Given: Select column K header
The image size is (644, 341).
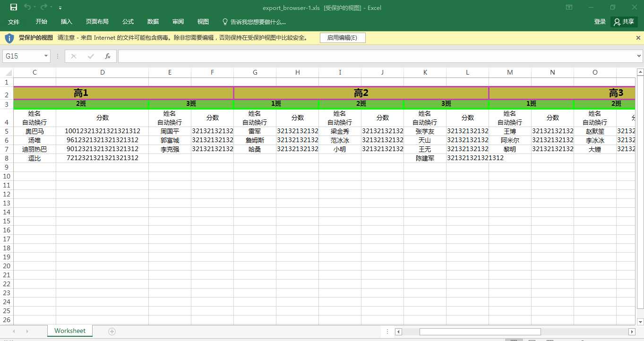Looking at the screenshot, I should coord(425,72).
